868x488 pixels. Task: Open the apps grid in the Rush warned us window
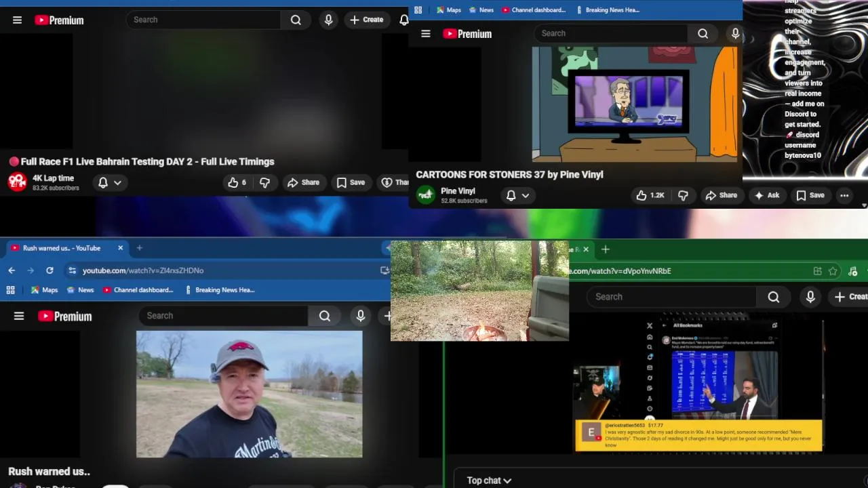[10, 290]
